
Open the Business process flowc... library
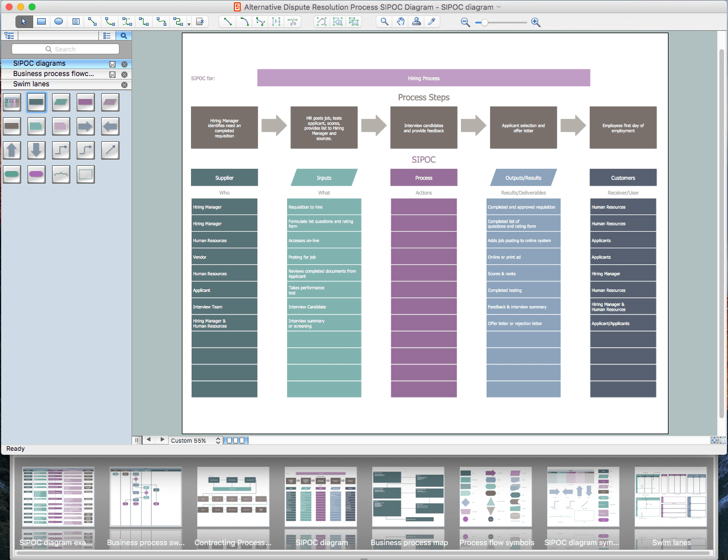pos(53,74)
